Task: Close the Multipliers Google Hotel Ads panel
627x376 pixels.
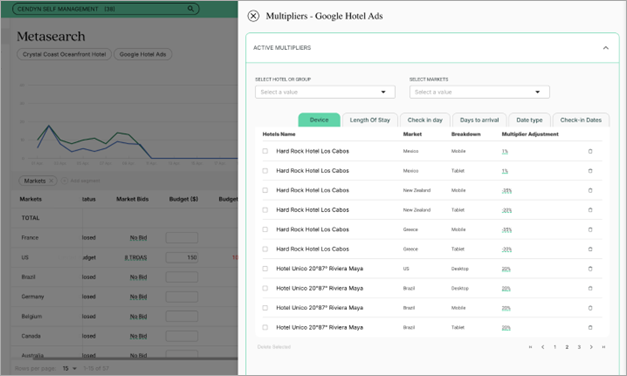Action: pyautogui.click(x=253, y=16)
